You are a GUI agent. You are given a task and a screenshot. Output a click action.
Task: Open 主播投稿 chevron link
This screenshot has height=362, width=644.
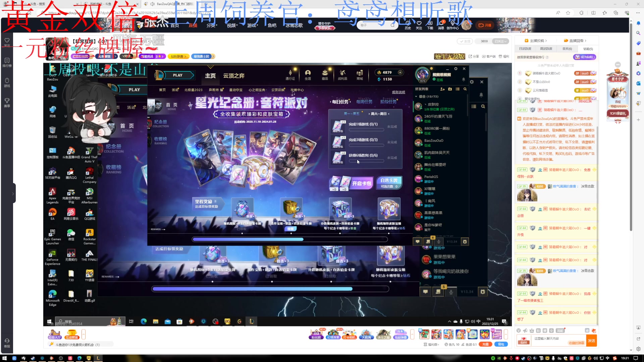[x=536, y=41]
